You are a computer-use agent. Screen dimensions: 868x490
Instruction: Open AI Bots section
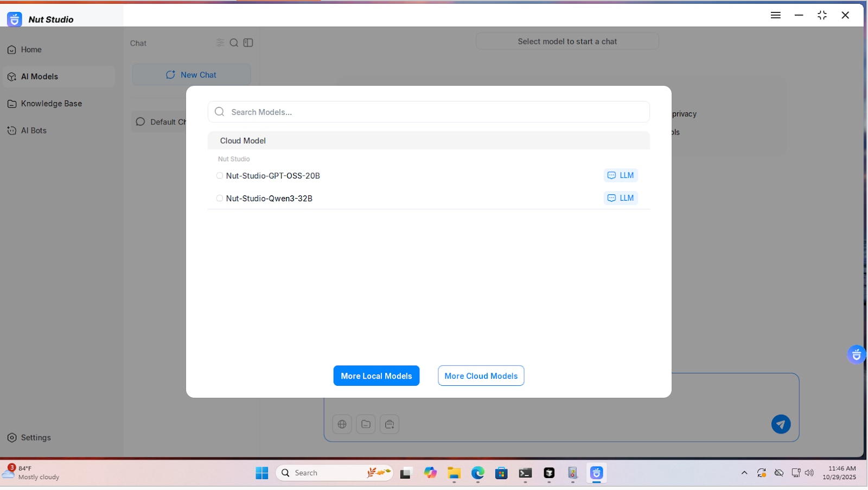click(x=34, y=131)
